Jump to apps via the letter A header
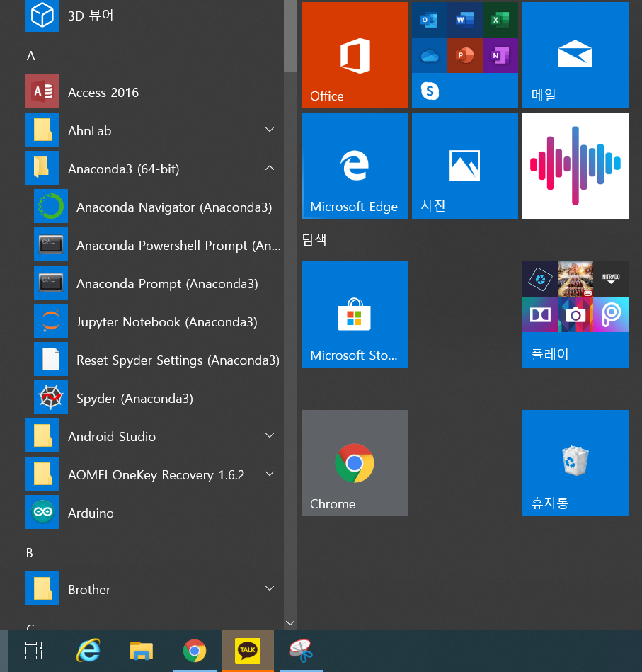642x672 pixels. tap(31, 56)
